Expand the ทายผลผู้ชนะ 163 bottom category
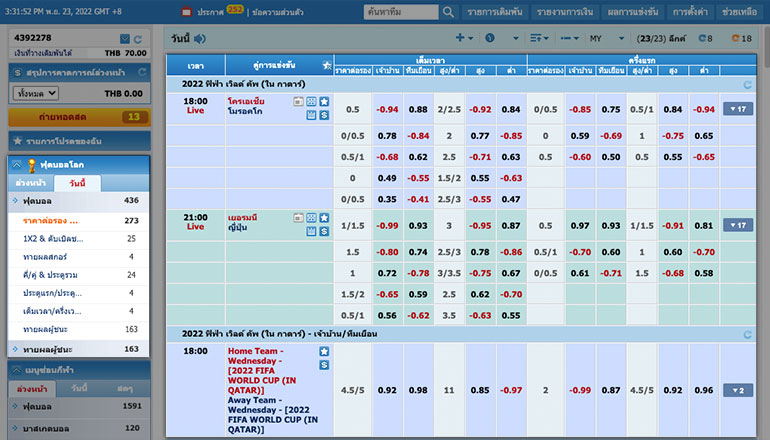The width and height of the screenshot is (770, 440). coord(79,349)
